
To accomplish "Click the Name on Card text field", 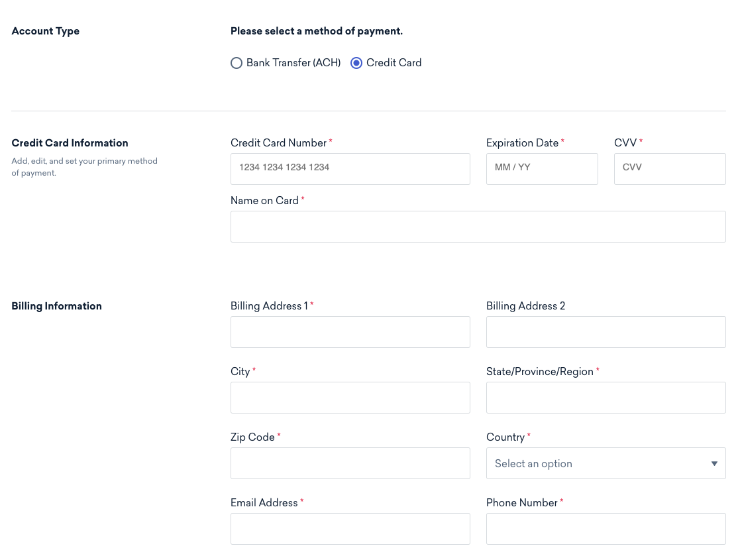I will 478,226.
